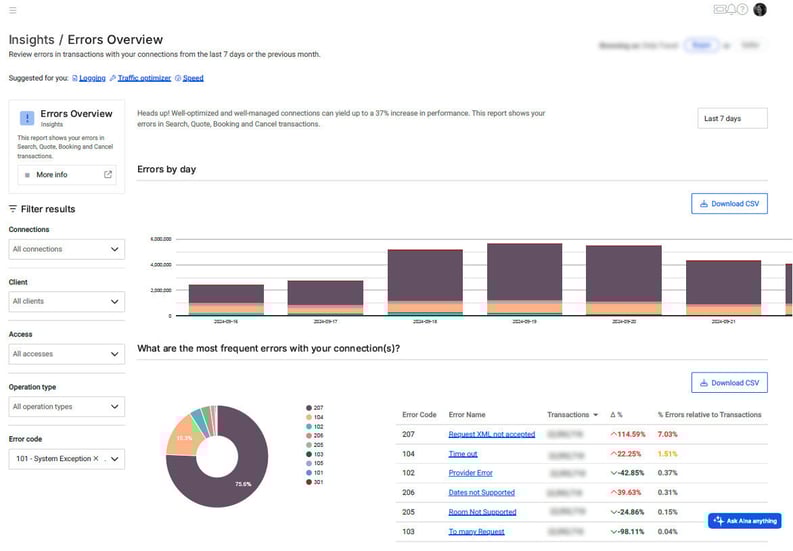The width and height of the screenshot is (793, 551).
Task: Open the user profile avatar
Action: [x=760, y=10]
